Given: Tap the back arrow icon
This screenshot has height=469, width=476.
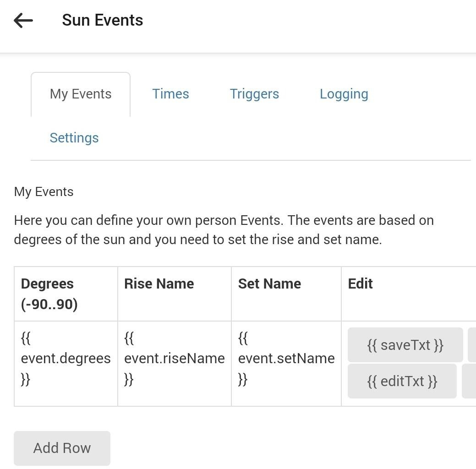Looking at the screenshot, I should pos(23,20).
